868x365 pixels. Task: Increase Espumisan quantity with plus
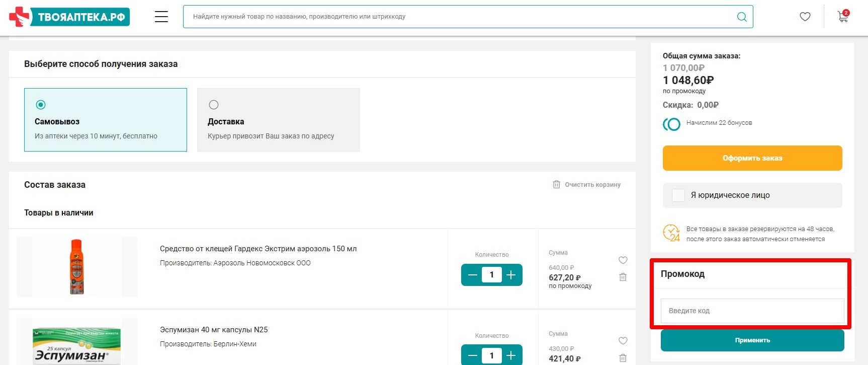511,355
